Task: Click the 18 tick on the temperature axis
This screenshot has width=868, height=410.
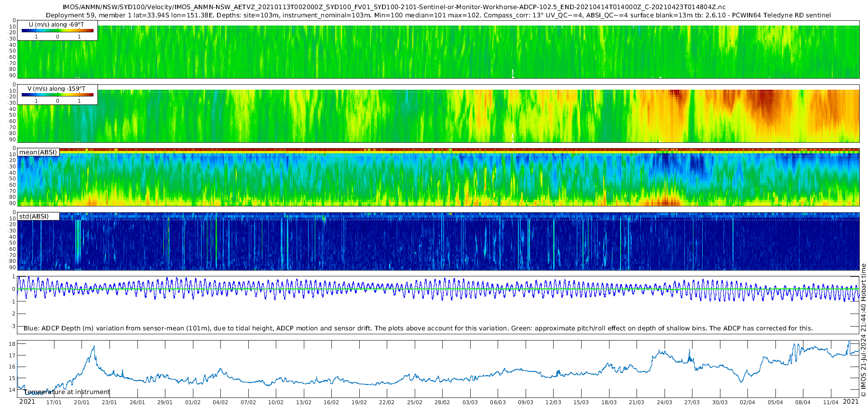Action: 13,344
